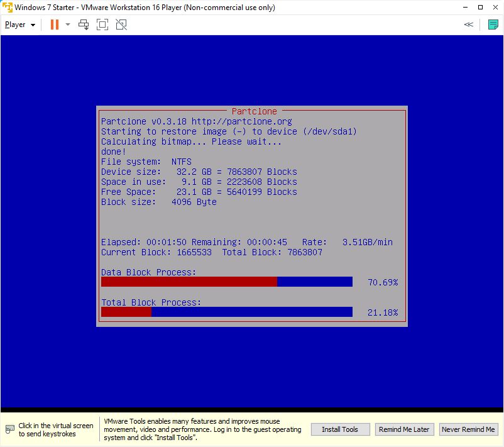Pause the virtual machine using the orange pause icon
Image resolution: width=504 pixels, height=447 pixels.
click(x=55, y=25)
